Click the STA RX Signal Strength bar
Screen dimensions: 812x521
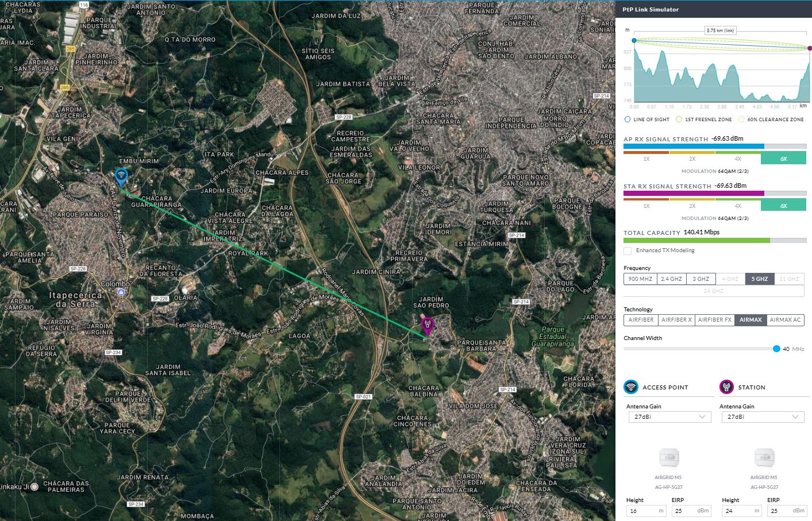tap(715, 194)
